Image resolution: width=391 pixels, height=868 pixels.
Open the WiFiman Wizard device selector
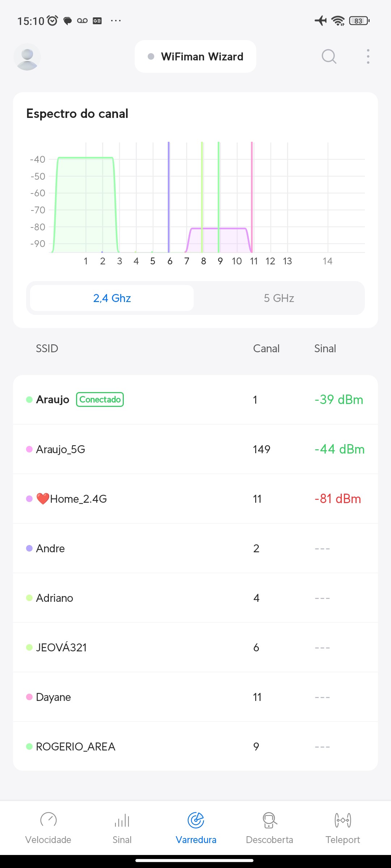[x=195, y=57]
